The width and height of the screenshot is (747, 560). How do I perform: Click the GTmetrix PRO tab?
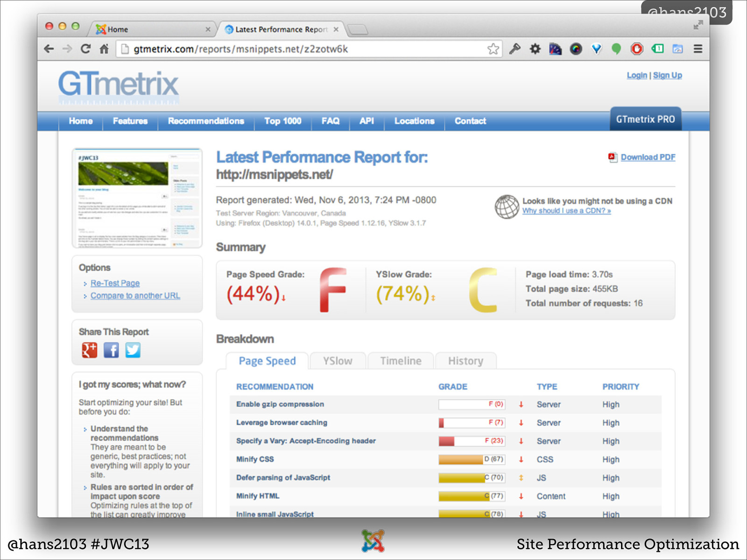tap(646, 119)
